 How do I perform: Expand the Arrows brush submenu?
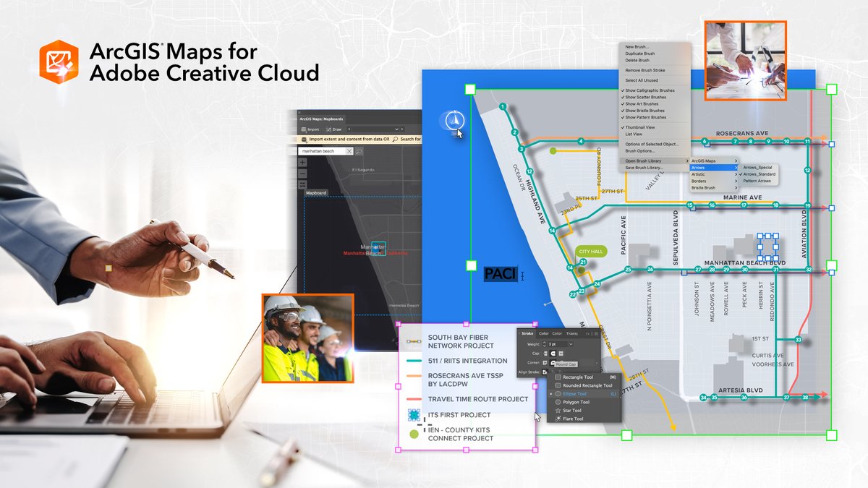715,167
